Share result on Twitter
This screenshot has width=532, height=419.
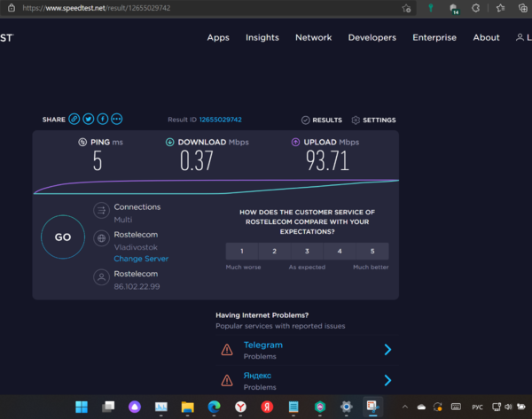pyautogui.click(x=89, y=120)
